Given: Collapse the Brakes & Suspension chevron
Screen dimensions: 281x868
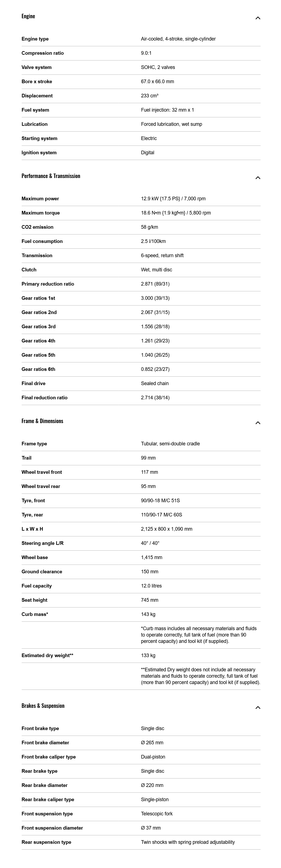Looking at the screenshot, I should (258, 708).
